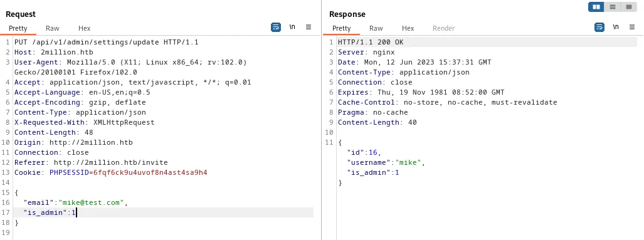Image resolution: width=644 pixels, height=240 pixels.
Task: Click the PUT /api/v1/admin/settings/update request line
Action: pos(107,42)
